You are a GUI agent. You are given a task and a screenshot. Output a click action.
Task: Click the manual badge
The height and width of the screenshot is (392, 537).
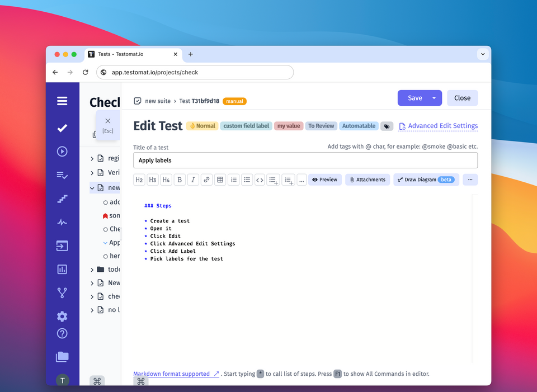click(234, 101)
